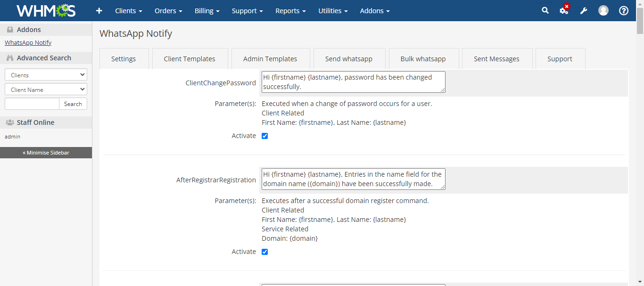Open the help question mark icon
Screen dimensions: 644x286
[624, 10]
